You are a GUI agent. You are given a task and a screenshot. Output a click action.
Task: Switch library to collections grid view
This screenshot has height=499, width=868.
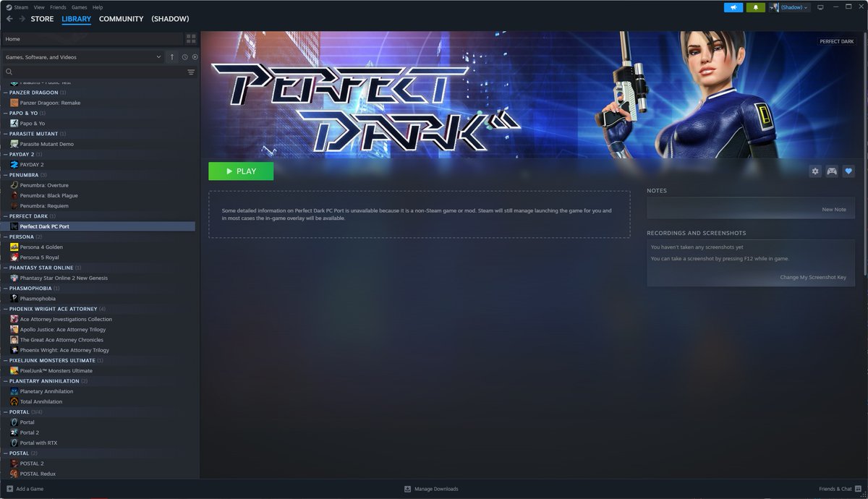(x=191, y=39)
